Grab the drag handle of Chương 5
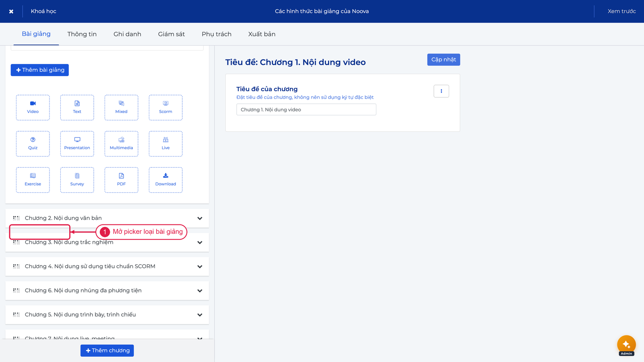Image resolution: width=644 pixels, height=362 pixels. click(x=16, y=315)
